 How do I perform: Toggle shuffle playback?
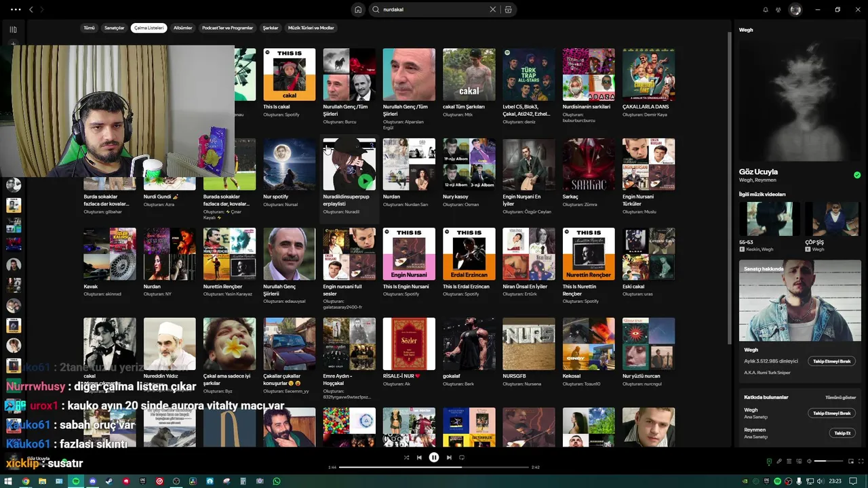coord(406,457)
